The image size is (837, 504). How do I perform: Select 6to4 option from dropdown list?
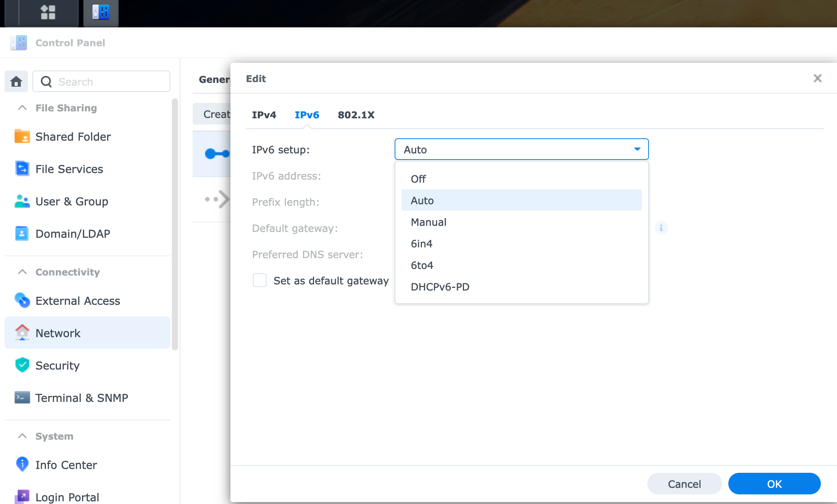pos(422,265)
